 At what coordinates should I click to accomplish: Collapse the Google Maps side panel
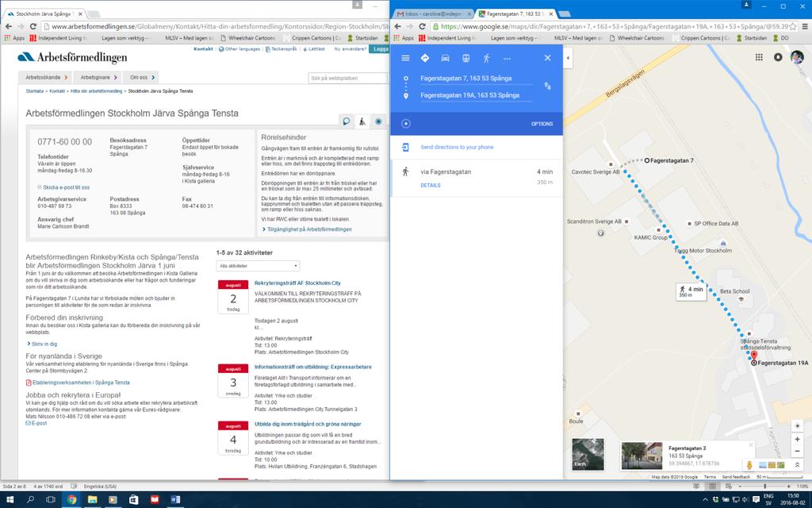(x=568, y=58)
